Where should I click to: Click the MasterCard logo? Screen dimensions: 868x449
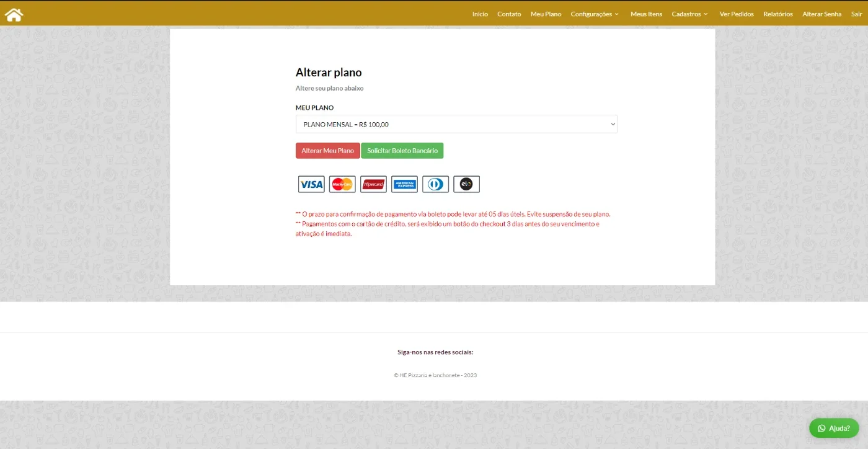[x=342, y=184]
